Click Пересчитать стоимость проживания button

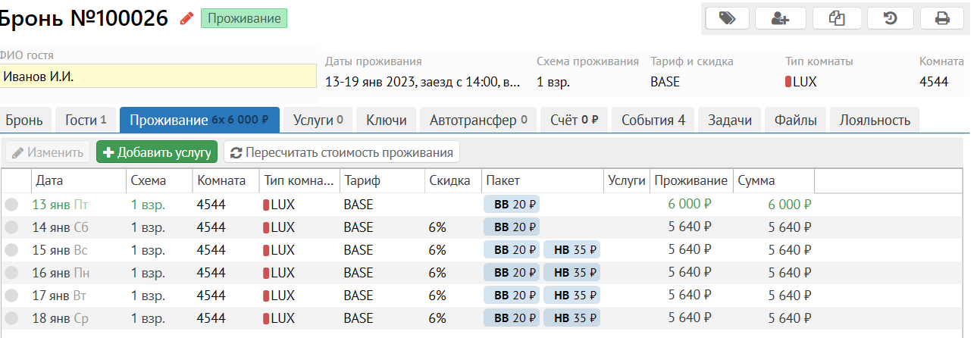pyautogui.click(x=342, y=152)
